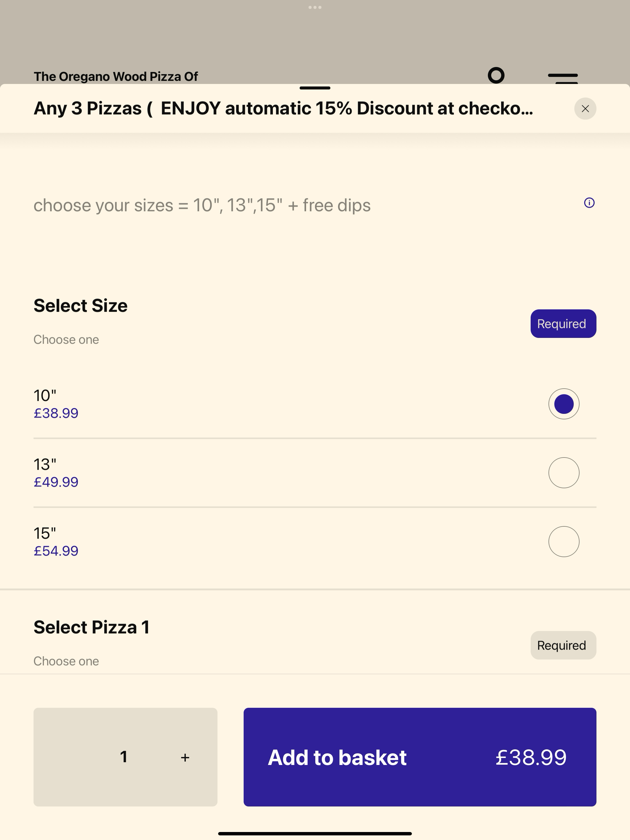The image size is (630, 840).
Task: Increase quantity with the plus button
Action: 185,757
